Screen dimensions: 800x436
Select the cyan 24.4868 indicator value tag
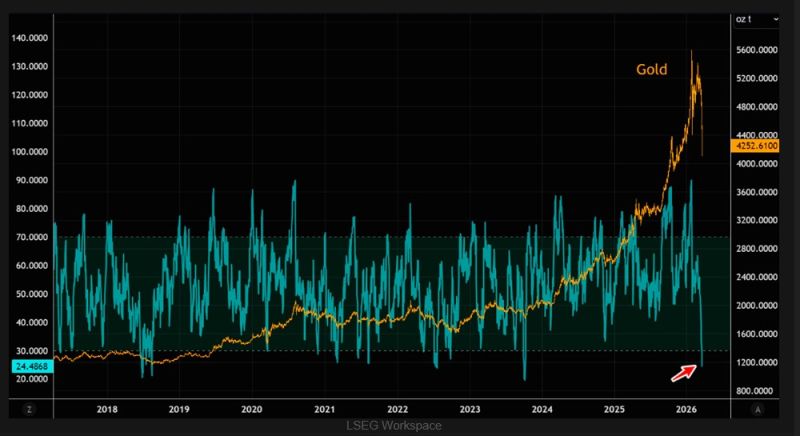click(x=32, y=366)
